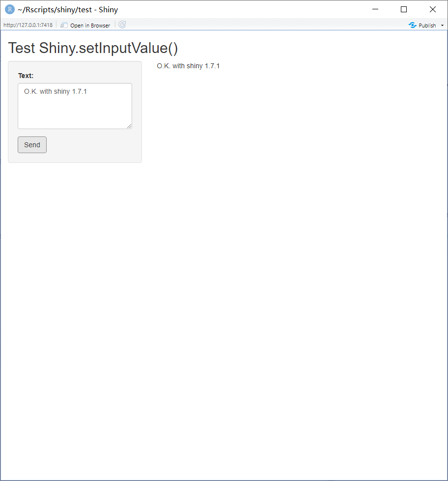This screenshot has width=448, height=481.
Task: Open the Publish dropdown arrow
Action: click(441, 25)
